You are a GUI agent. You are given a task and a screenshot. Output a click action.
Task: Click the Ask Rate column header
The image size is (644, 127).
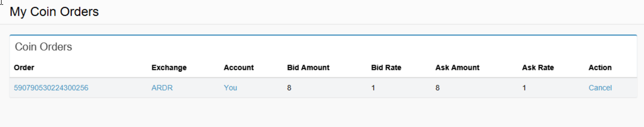[538, 68]
